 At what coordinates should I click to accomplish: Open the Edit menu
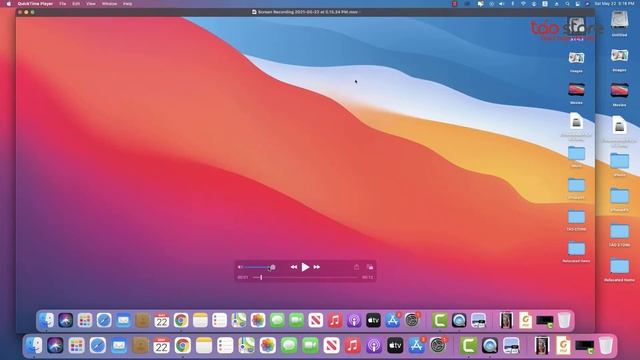pos(76,4)
